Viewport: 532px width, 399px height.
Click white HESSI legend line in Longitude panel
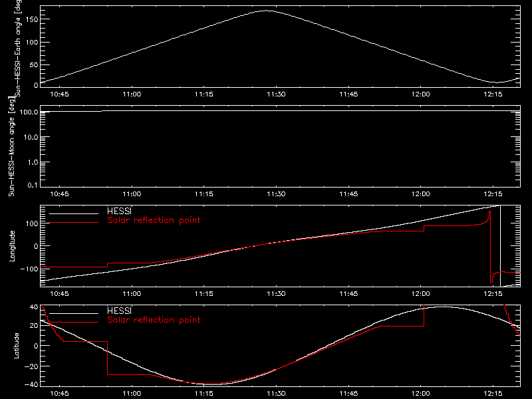pyautogui.click(x=74, y=213)
